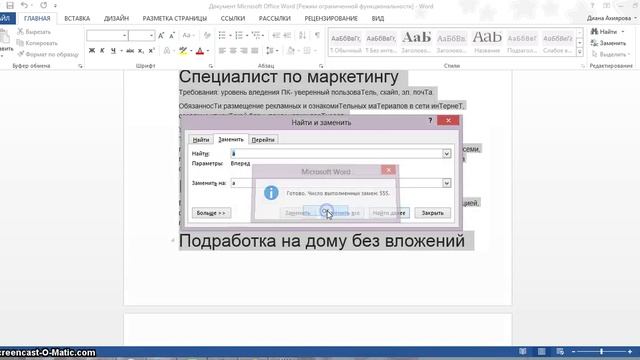Toggle Strikethrough (abc) formatting
Image resolution: width=640 pixels, height=360 pixels.
pos(130,51)
